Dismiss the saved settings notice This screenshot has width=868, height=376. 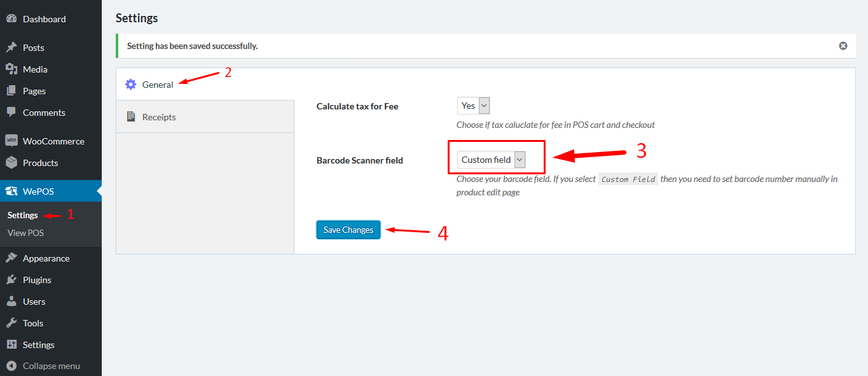pos(843,45)
